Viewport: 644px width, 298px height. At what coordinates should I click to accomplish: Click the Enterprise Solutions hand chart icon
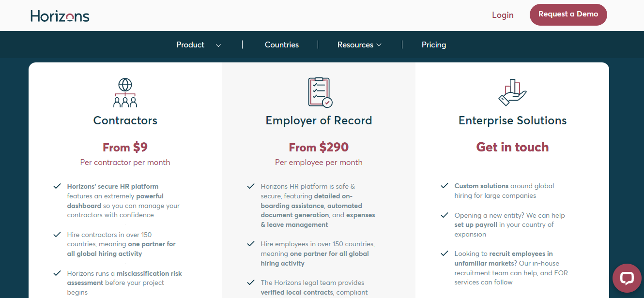pyautogui.click(x=512, y=92)
